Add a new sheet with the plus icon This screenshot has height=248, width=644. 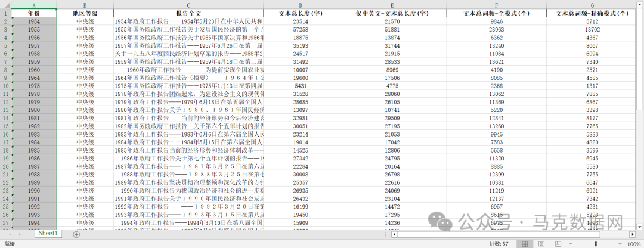pos(76,234)
